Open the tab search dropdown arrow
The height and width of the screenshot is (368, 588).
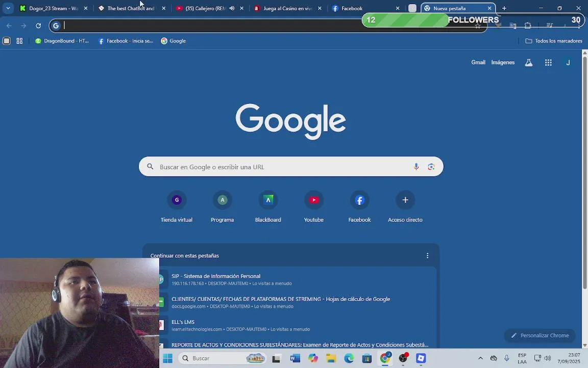coord(8,8)
